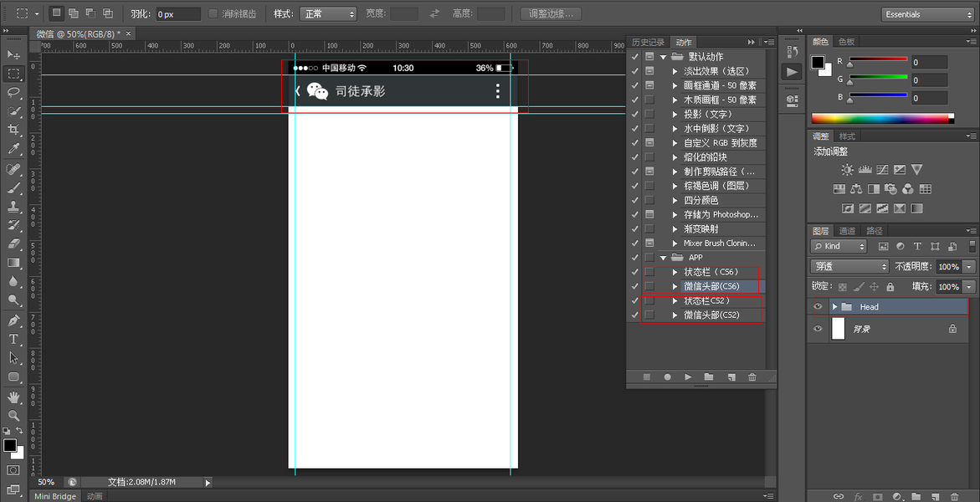Viewport: 980px width, 502px height.
Task: Toggle Quick Mask mode
Action: [13, 469]
